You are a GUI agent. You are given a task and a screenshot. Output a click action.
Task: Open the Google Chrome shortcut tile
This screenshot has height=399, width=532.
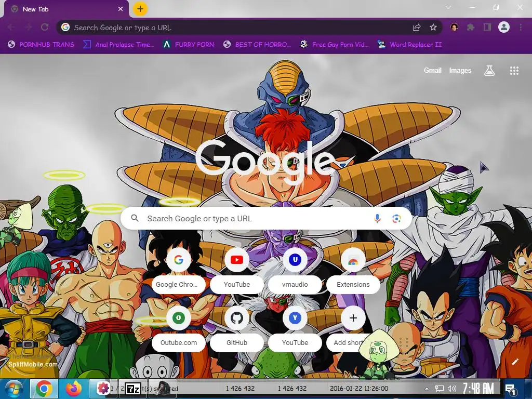(x=179, y=272)
